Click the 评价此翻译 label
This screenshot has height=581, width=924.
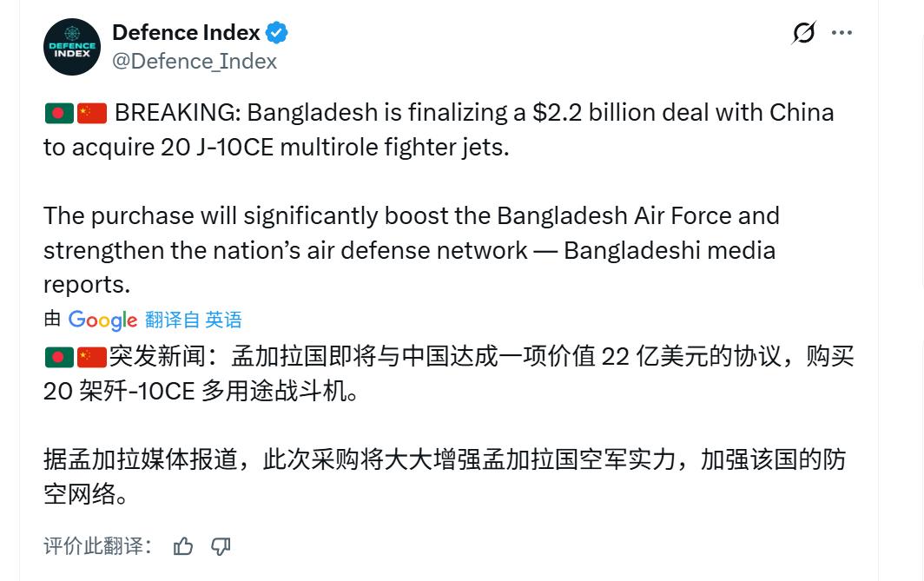98,546
